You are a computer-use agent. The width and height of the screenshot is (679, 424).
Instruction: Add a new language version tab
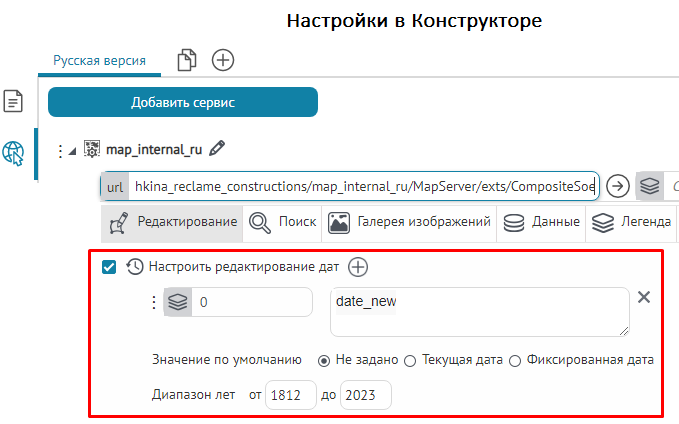point(223,61)
